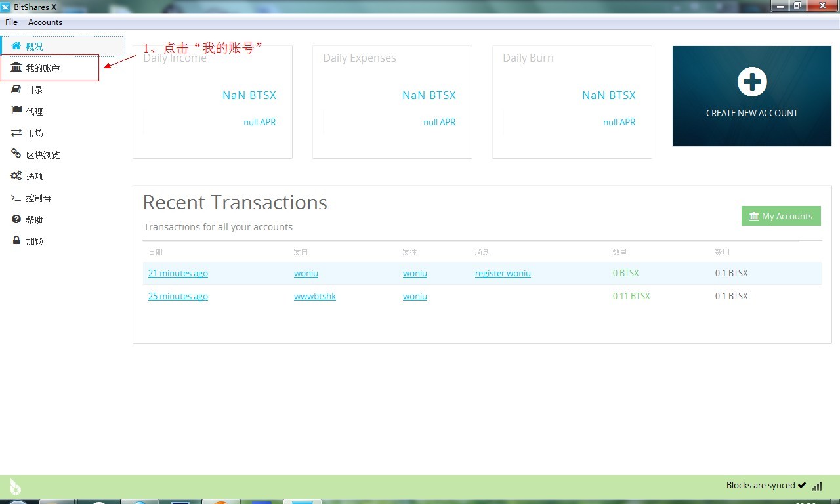Screen dimensions: 840x504
Task: Click the BitShares X title bar icon
Action: [6, 7]
